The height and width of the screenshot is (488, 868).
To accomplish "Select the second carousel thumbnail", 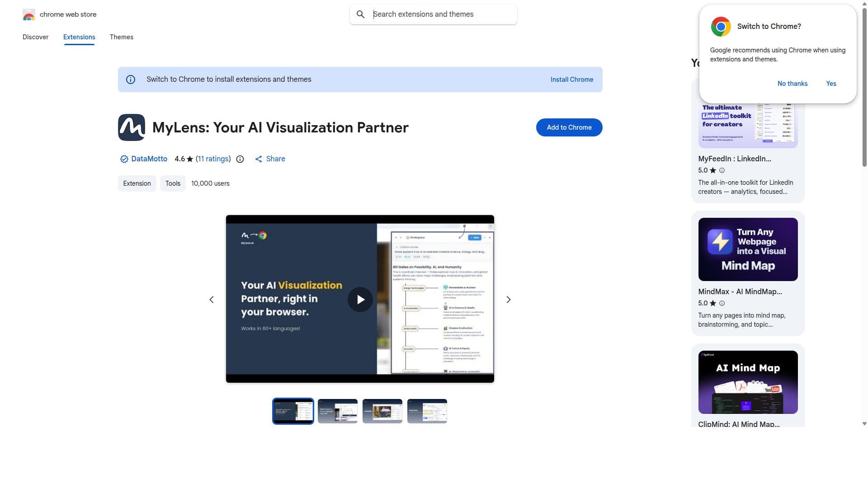I will 338,411.
